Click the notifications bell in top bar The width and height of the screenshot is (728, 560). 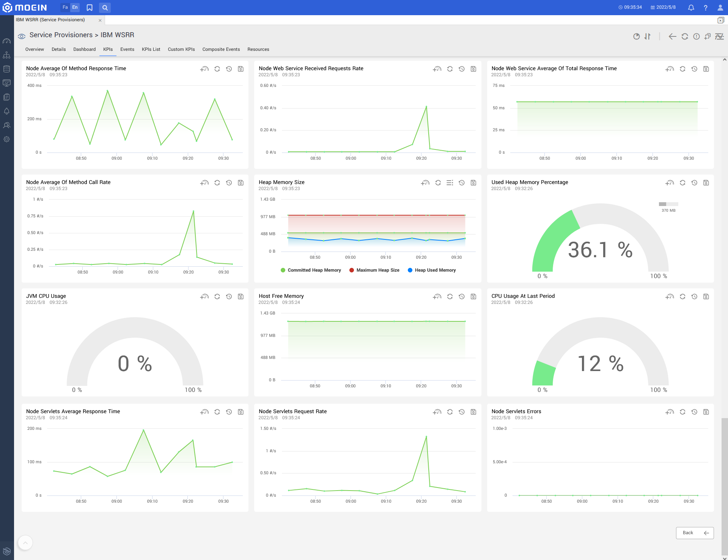pos(691,8)
